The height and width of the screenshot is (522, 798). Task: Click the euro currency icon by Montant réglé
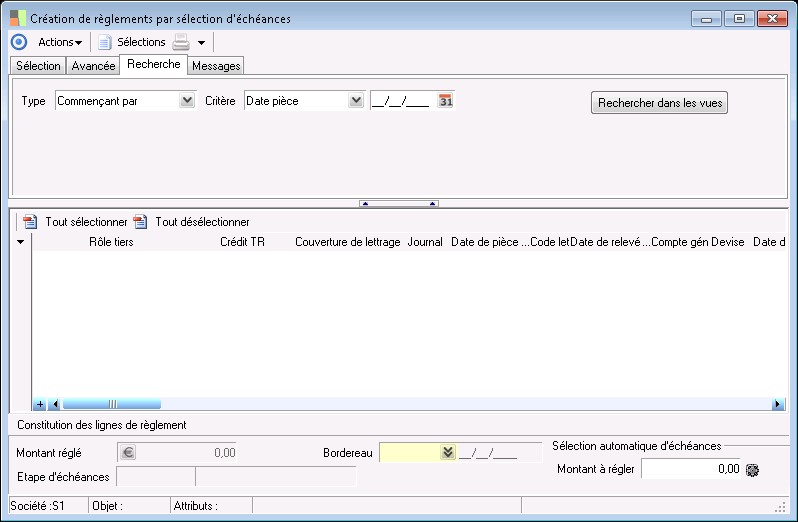tap(128, 452)
